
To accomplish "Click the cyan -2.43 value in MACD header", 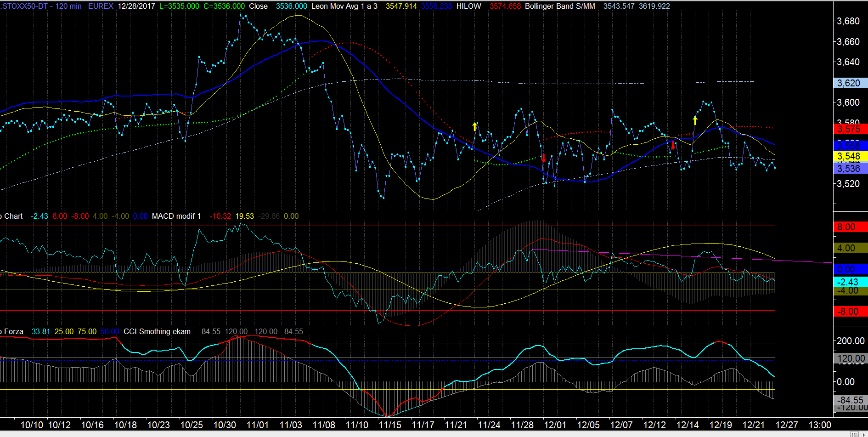I will 39,216.
